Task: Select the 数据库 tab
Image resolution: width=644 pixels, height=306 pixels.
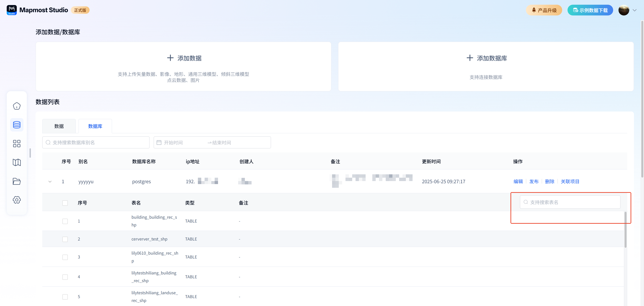Action: tap(95, 126)
